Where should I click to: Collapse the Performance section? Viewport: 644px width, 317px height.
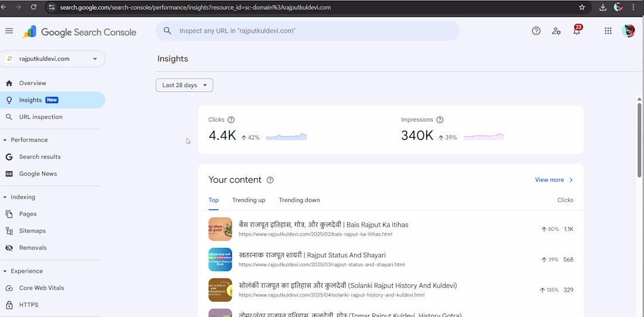pyautogui.click(x=5, y=140)
